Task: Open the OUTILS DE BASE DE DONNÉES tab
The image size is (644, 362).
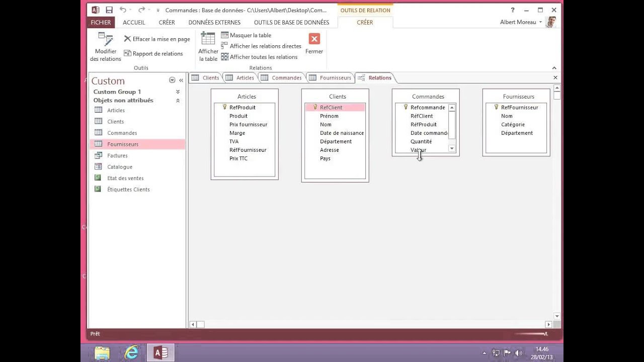Action: pyautogui.click(x=291, y=22)
